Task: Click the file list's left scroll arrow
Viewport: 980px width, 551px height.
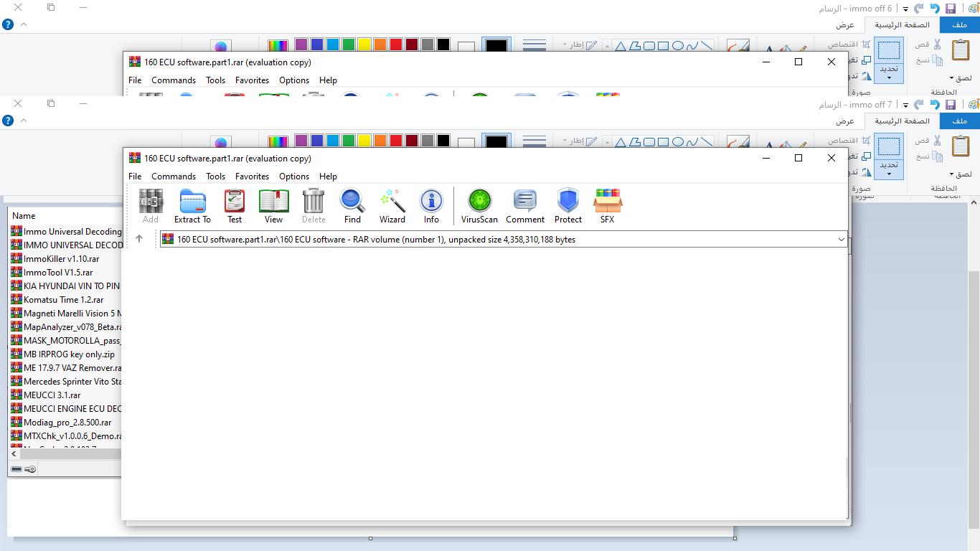Action: coord(14,454)
